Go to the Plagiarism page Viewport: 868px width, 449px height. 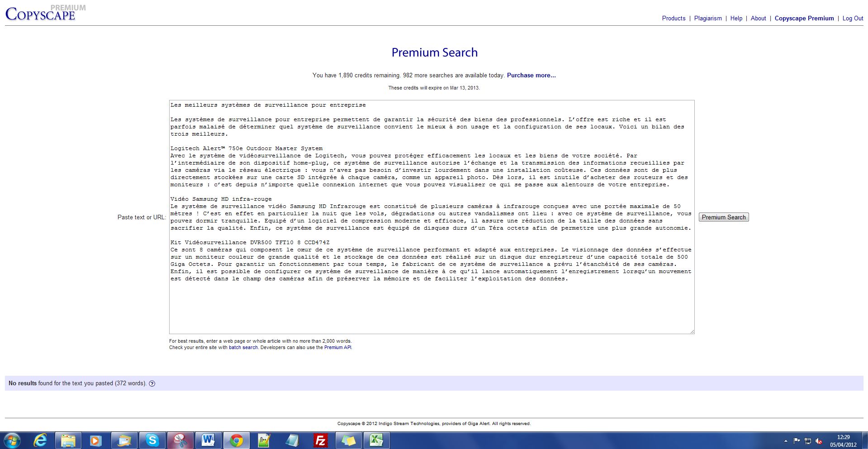(708, 19)
